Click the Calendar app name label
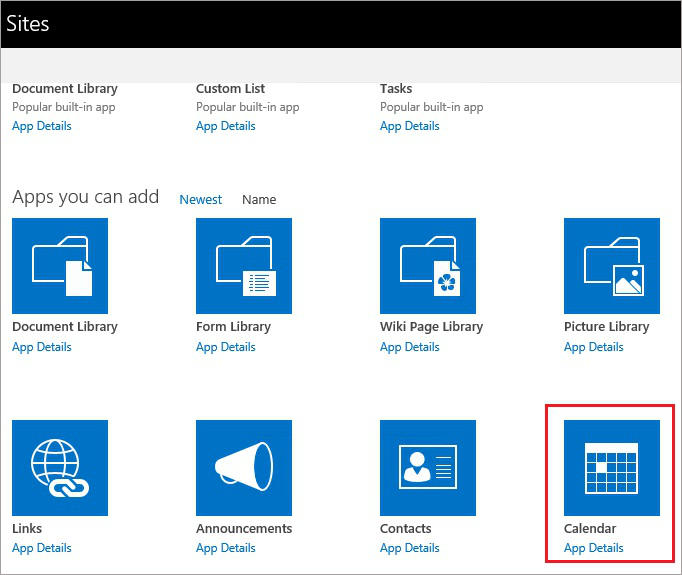Screen dimensions: 682x575 [x=590, y=528]
